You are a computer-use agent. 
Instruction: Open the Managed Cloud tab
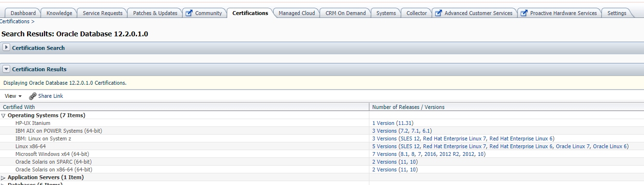tap(296, 13)
